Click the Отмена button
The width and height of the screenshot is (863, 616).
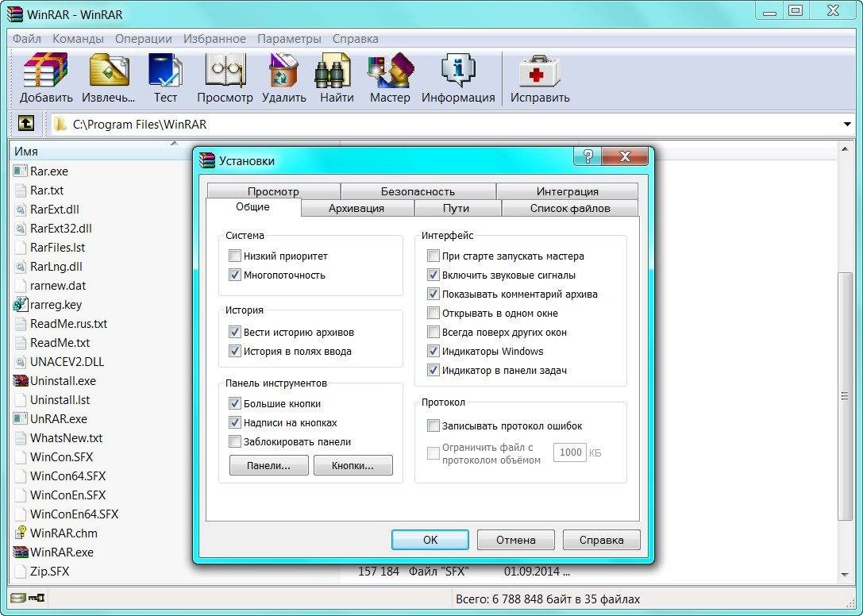click(516, 540)
